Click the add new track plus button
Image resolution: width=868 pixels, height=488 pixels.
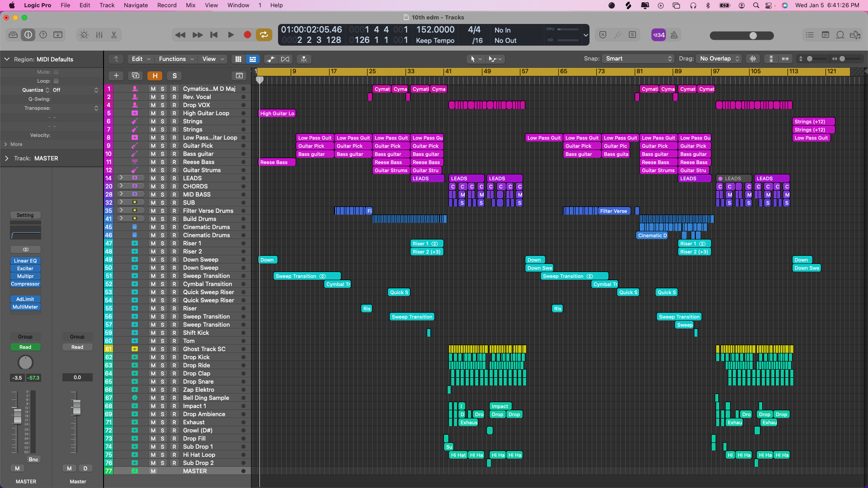click(x=116, y=75)
